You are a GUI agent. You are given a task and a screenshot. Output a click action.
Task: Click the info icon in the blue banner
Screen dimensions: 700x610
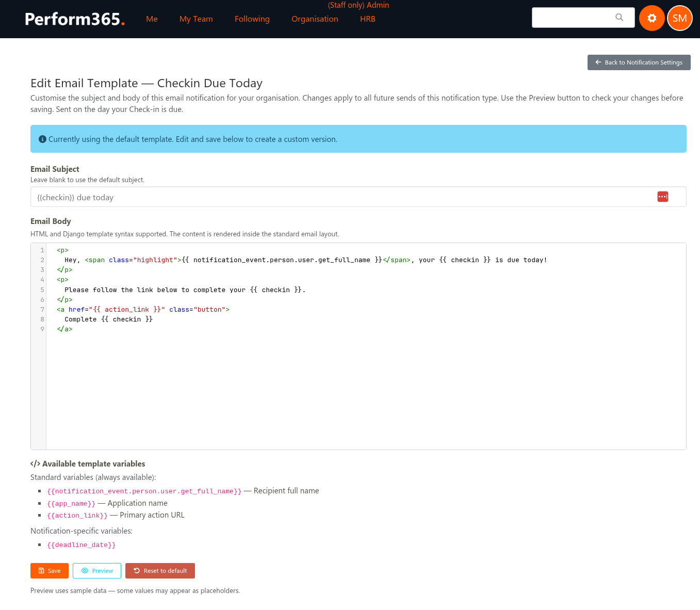43,139
